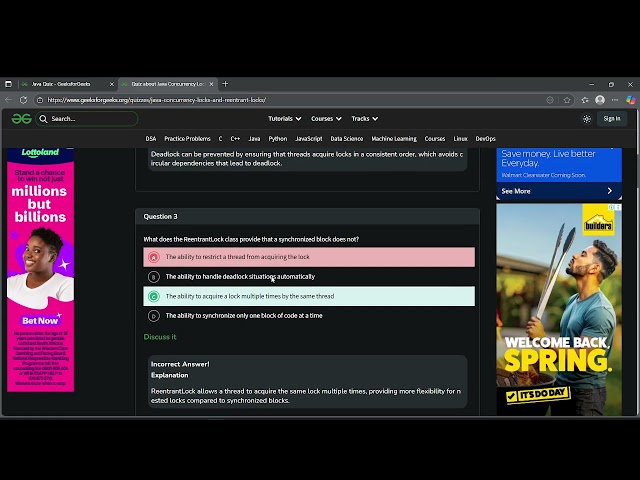Switch to Java Concurrency quiz tab
Image resolution: width=640 pixels, height=480 pixels.
point(167,84)
